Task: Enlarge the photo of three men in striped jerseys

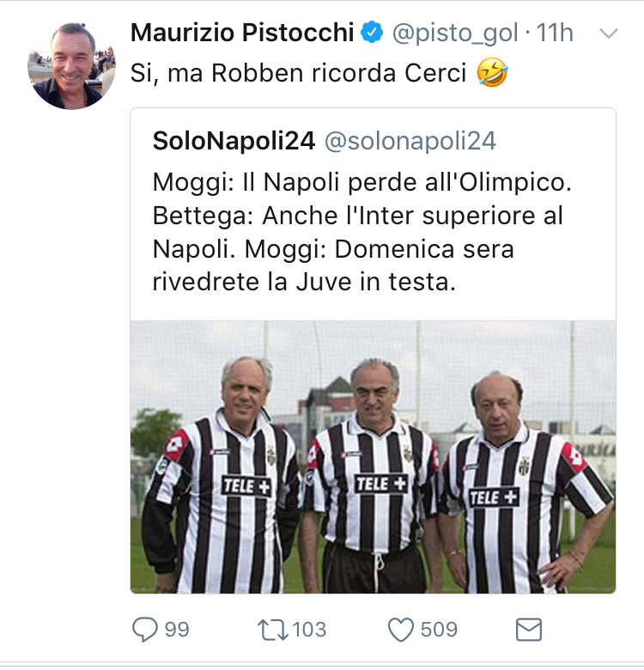Action: (x=373, y=456)
